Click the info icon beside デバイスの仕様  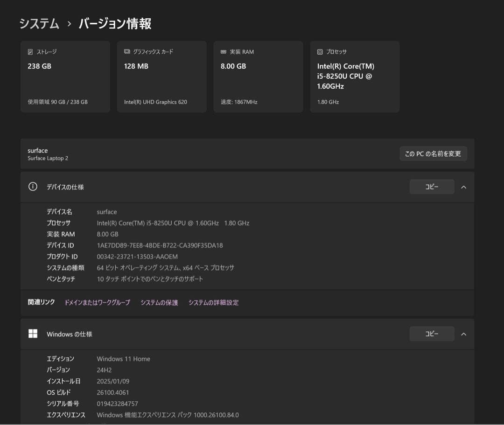pyautogui.click(x=33, y=187)
